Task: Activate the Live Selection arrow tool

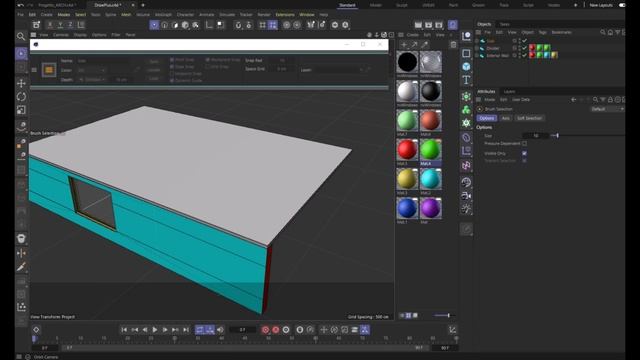Action: (21, 53)
